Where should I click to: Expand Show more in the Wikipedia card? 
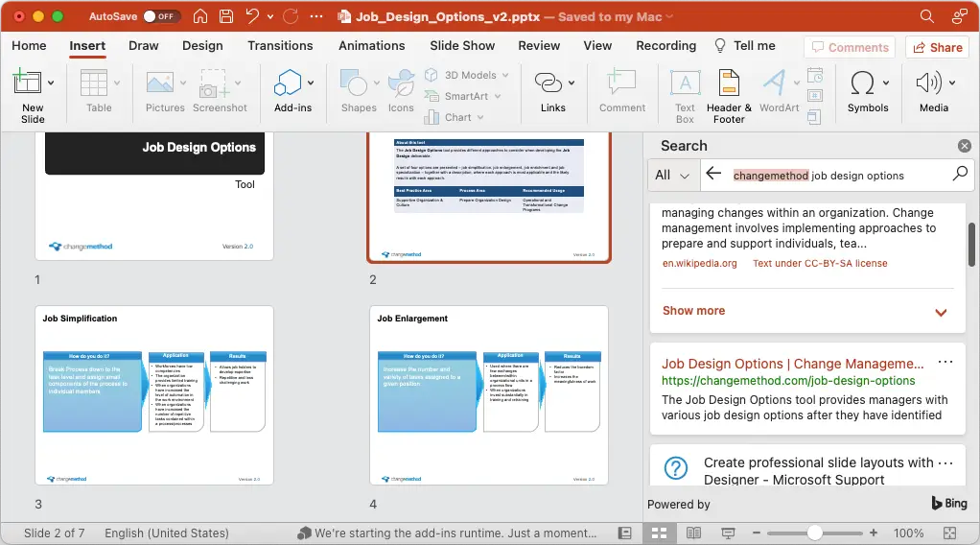coord(805,311)
